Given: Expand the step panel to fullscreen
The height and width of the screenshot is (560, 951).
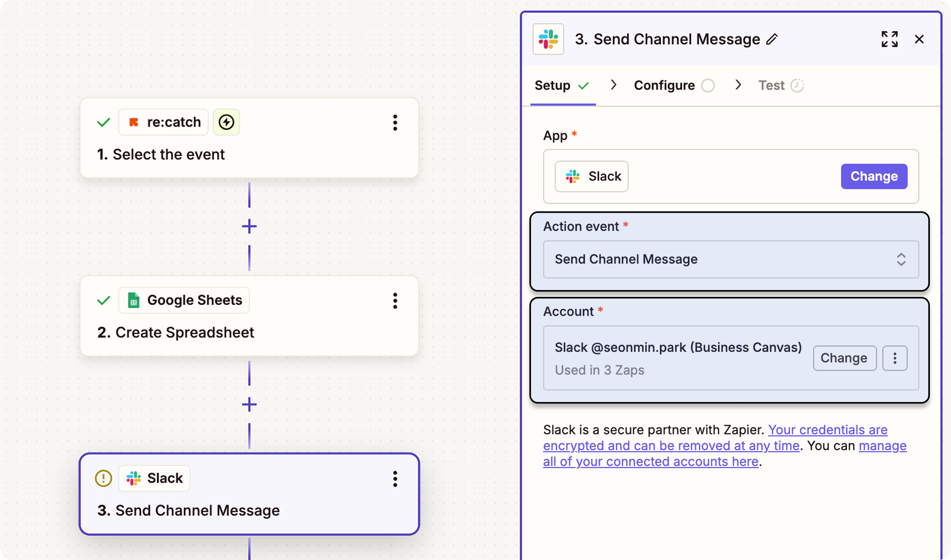Looking at the screenshot, I should (889, 39).
